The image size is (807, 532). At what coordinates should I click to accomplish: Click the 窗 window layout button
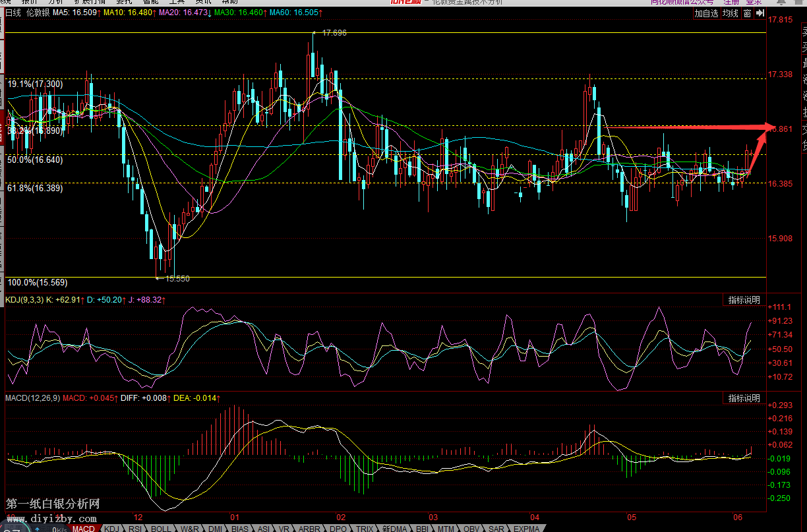click(x=747, y=13)
